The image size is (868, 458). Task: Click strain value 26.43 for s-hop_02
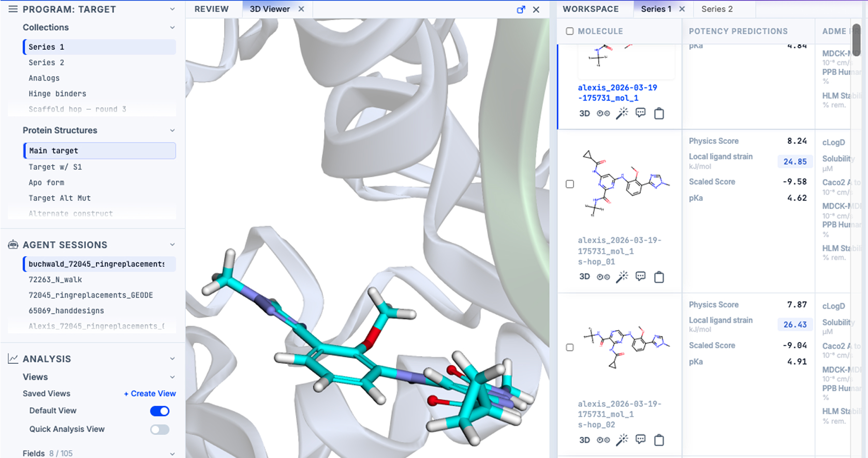click(x=795, y=324)
